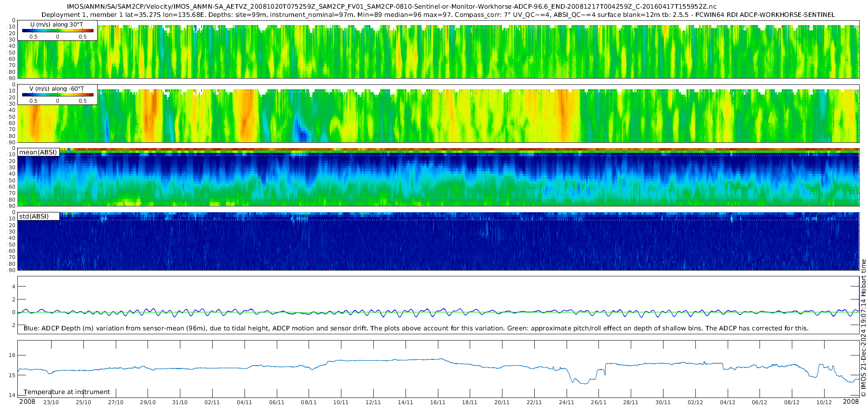This screenshot has width=868, height=410.
Task: Click the 'U (m/s) along 30°T' legend title
Action: [x=56, y=24]
